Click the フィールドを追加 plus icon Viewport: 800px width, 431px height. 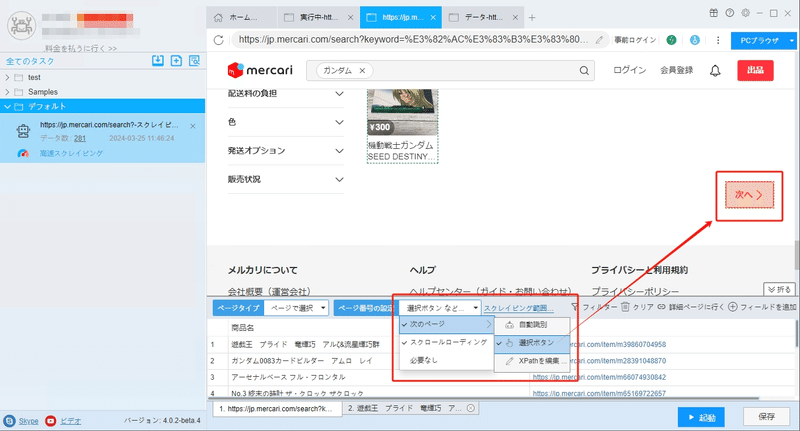pos(733,307)
